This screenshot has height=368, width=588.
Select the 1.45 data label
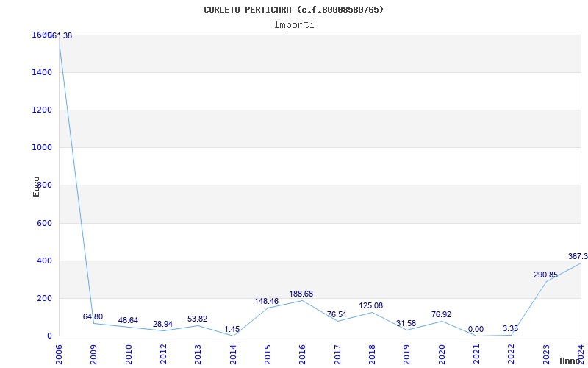point(232,329)
